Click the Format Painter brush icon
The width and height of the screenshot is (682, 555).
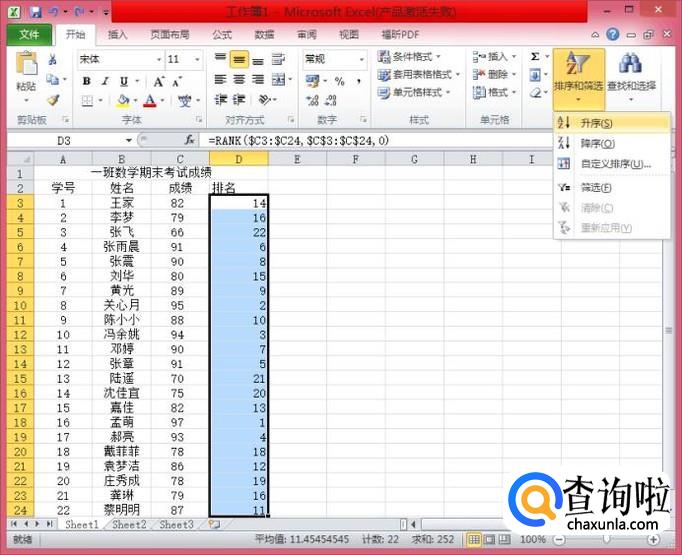tap(53, 100)
